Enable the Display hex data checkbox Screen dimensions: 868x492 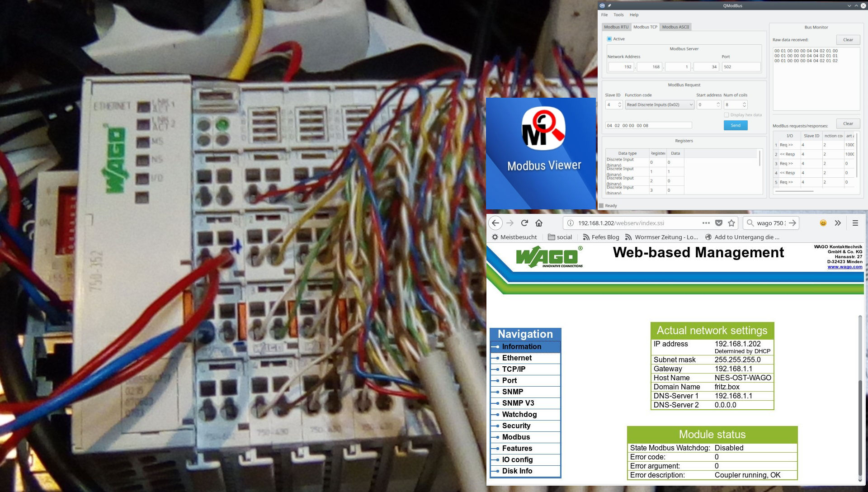point(726,115)
